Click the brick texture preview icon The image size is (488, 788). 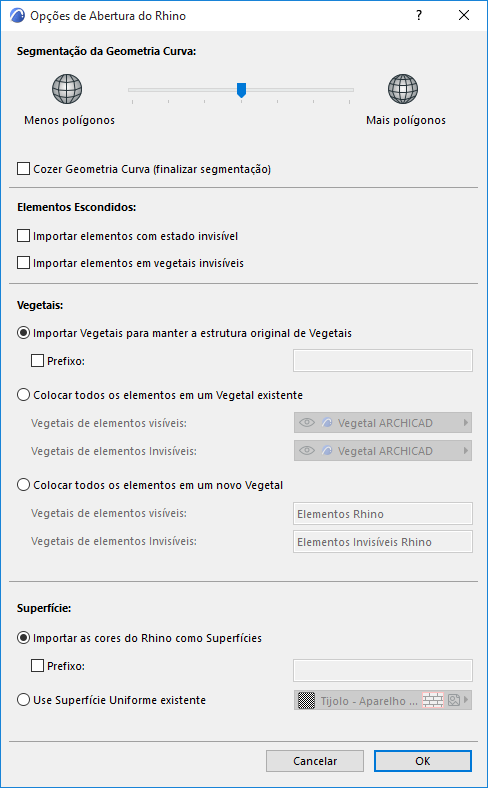pyautogui.click(x=433, y=700)
